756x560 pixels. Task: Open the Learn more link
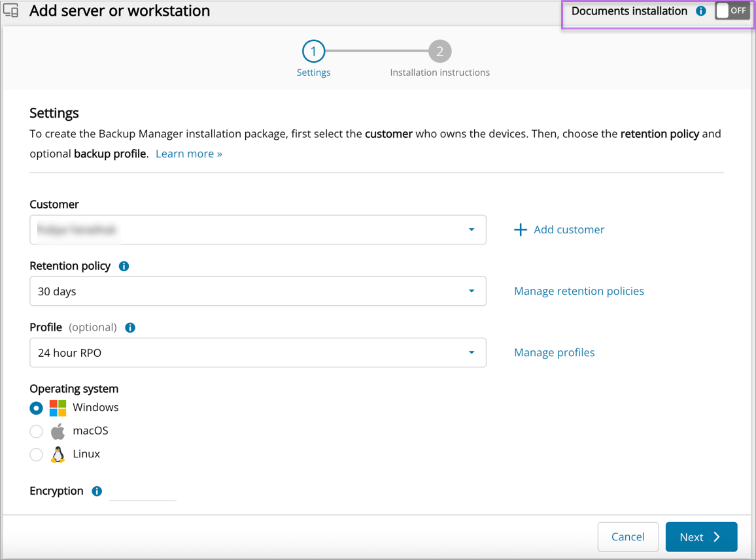point(188,154)
